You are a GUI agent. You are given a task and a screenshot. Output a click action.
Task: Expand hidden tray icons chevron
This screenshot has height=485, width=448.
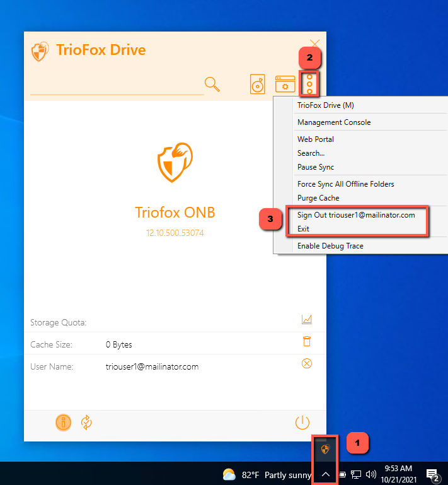[325, 474]
